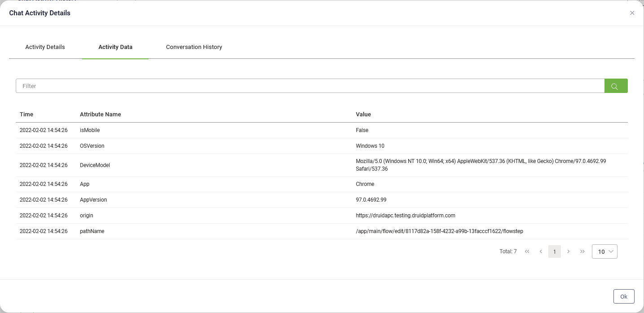
Task: Click the Attribute Name column header
Action: click(100, 115)
